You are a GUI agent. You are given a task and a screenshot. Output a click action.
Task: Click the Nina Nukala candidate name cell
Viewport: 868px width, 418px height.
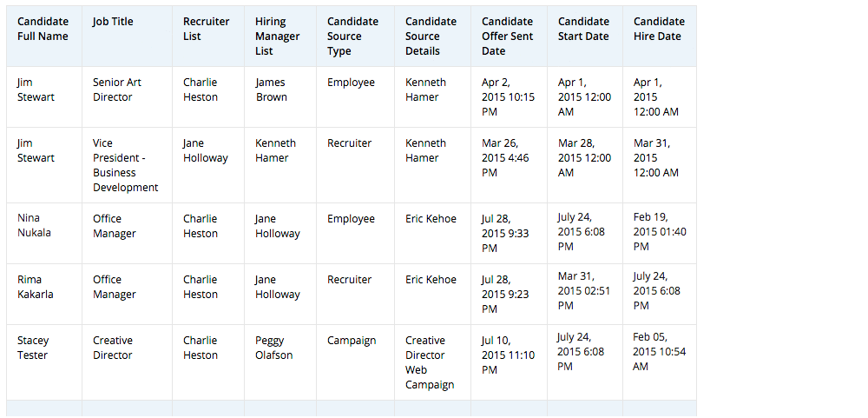[x=35, y=226]
